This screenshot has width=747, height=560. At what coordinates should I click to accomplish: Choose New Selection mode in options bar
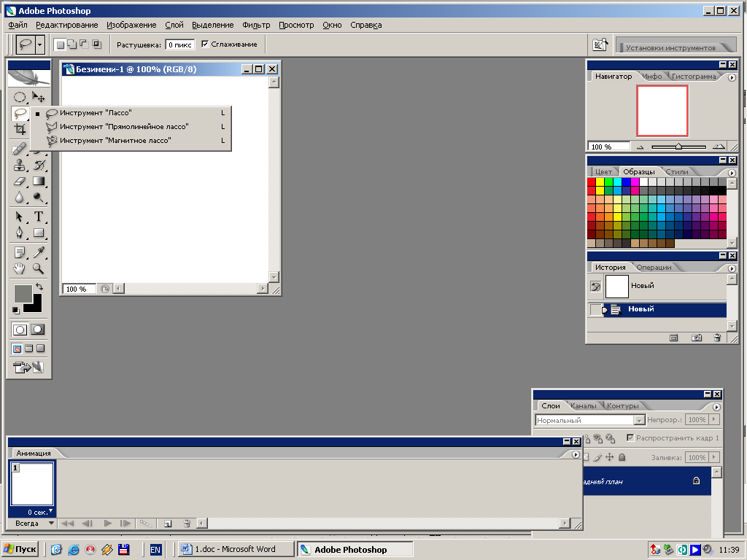pos(60,44)
